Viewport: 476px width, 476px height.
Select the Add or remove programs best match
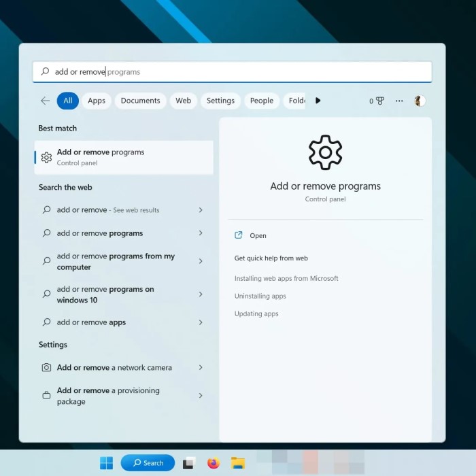(x=124, y=157)
